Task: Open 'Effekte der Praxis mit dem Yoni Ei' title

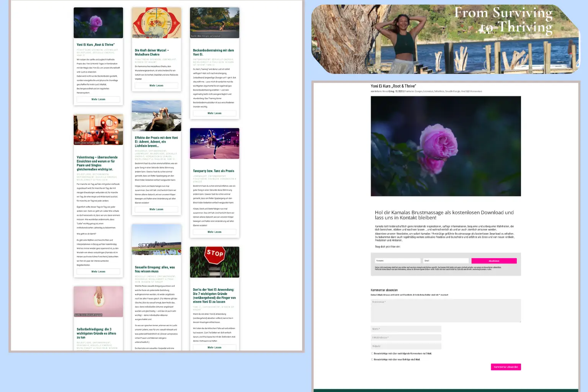Action: [x=156, y=142]
